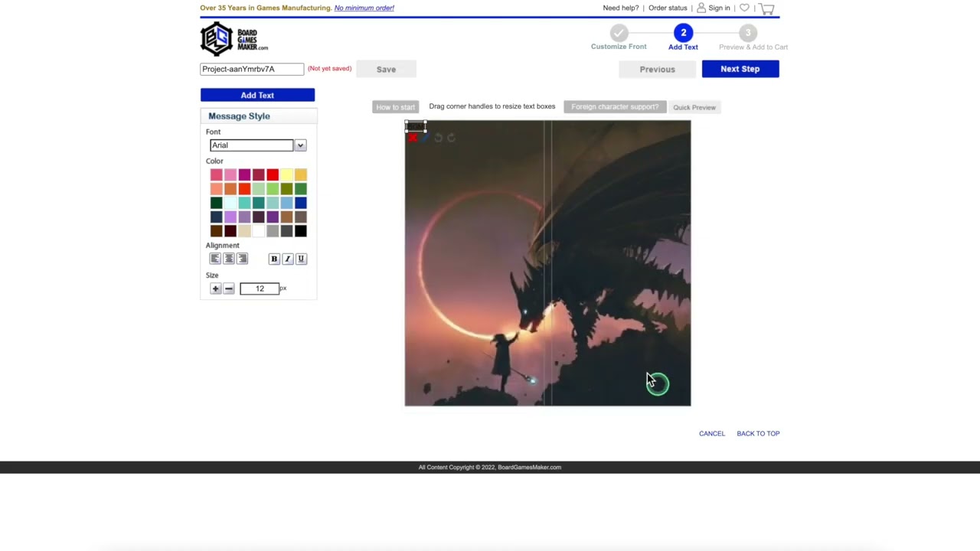Increase font size with plus button
Viewport: 980px width, 551px height.
(215, 289)
